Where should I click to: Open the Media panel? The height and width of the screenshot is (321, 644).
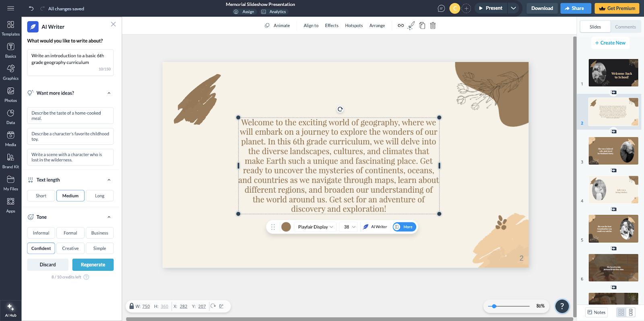point(10,139)
